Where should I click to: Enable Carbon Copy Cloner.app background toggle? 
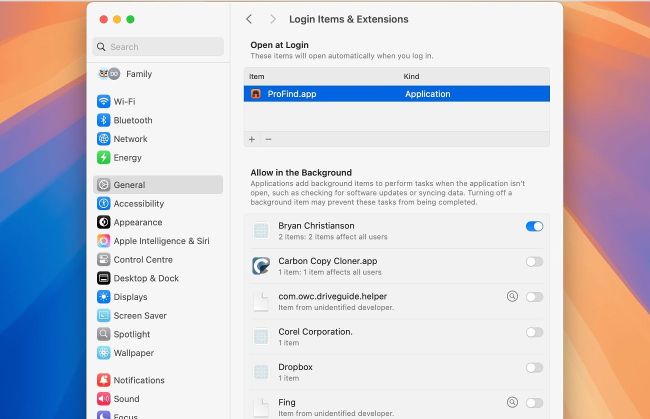coord(534,262)
